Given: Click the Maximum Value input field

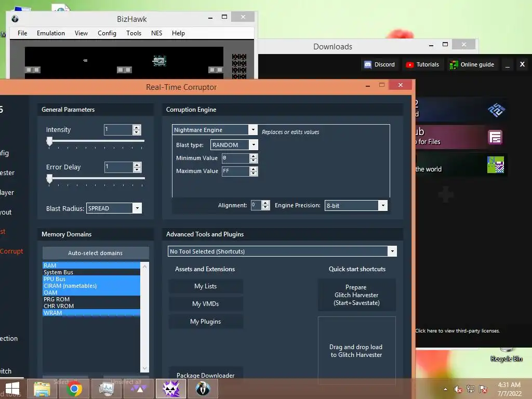Looking at the screenshot, I should click(x=236, y=171).
